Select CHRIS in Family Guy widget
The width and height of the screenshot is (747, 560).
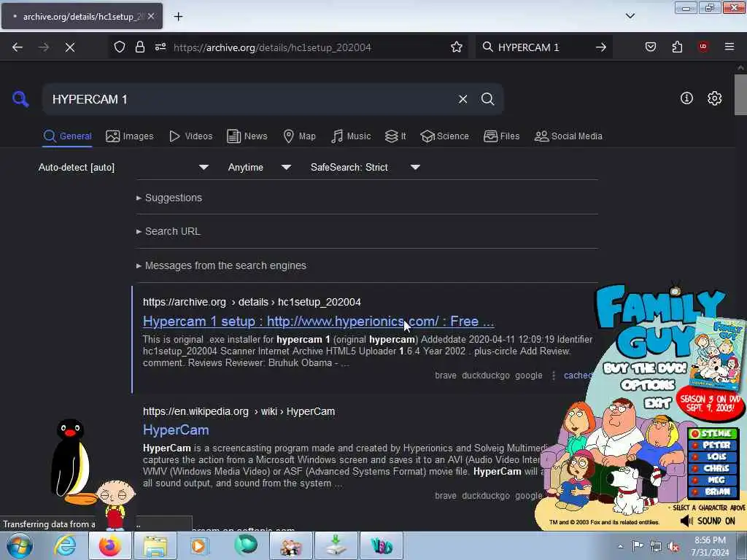713,468
